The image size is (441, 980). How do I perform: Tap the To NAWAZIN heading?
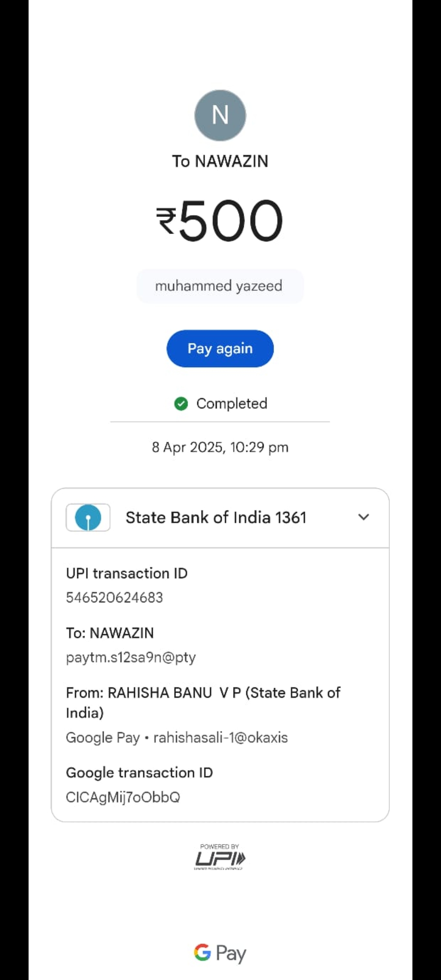coord(220,161)
